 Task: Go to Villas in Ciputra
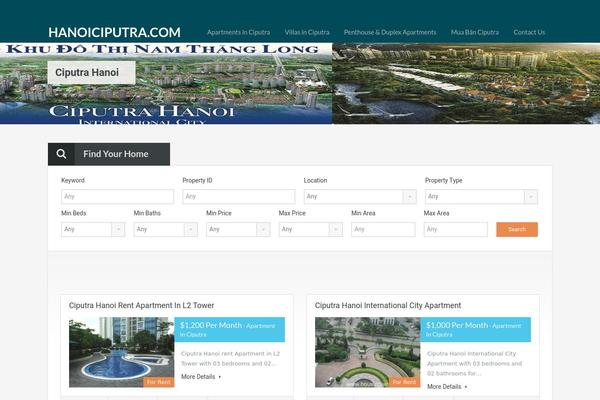(307, 33)
